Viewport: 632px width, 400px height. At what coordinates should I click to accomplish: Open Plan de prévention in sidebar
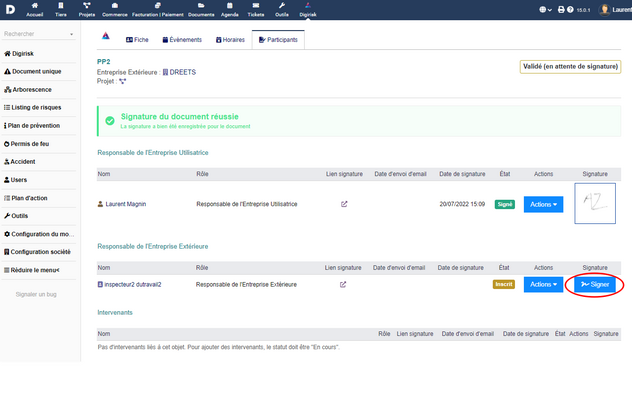[x=32, y=125]
